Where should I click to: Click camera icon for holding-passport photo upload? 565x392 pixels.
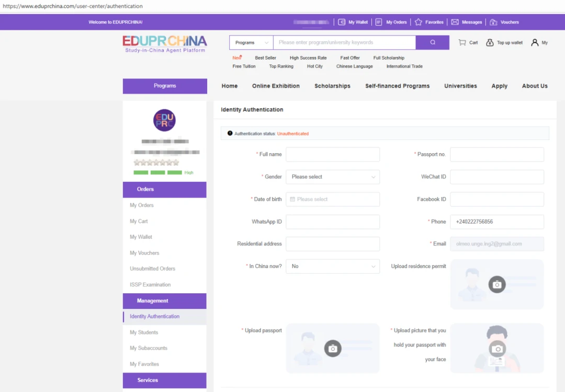tap(498, 349)
